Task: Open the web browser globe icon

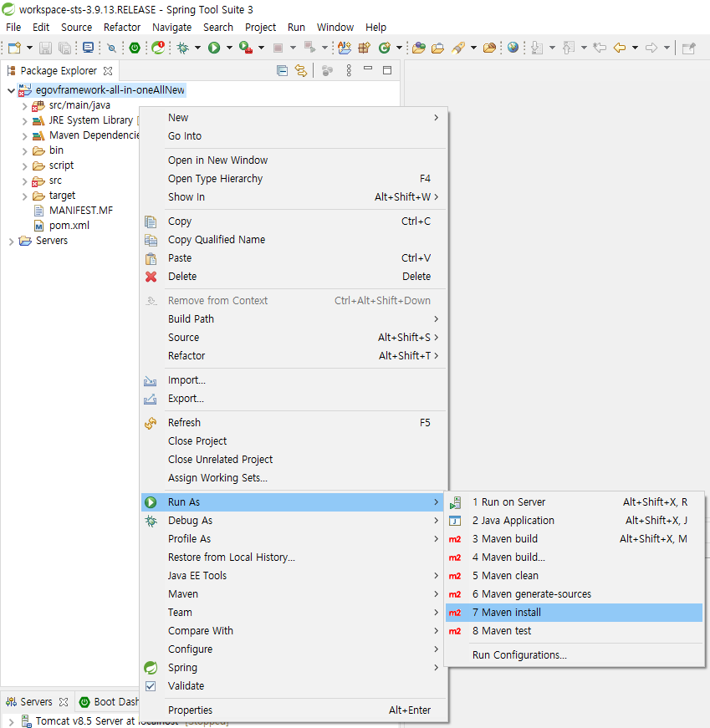Action: [513, 48]
